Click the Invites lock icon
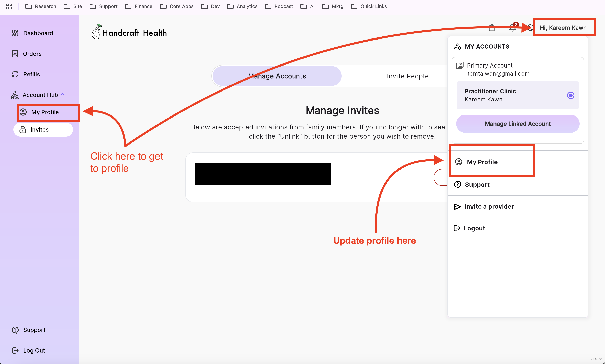The height and width of the screenshot is (364, 605). pyautogui.click(x=23, y=130)
